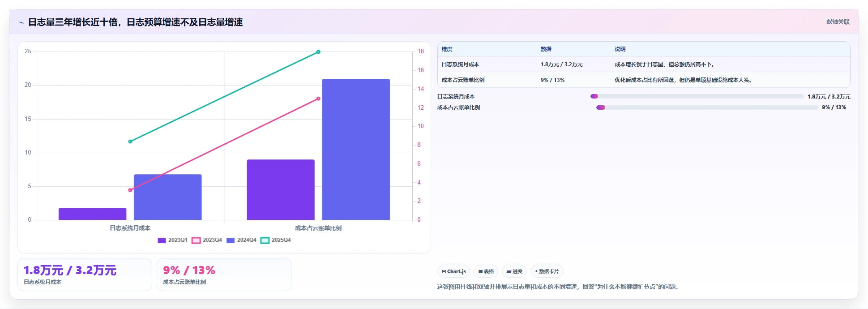Click the teal line point above 日志系统月成本

(130, 142)
